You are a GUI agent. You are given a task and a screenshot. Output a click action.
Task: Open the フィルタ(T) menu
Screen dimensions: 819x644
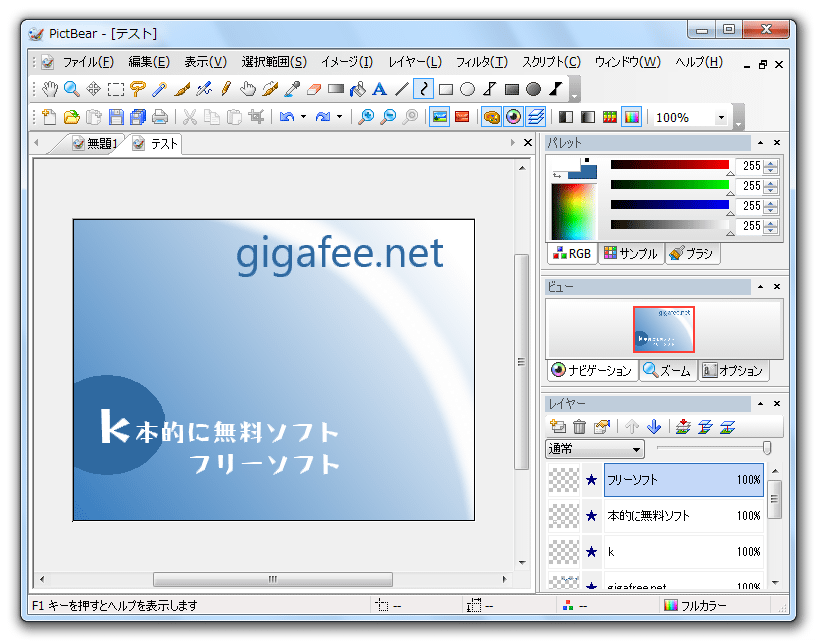point(482,62)
